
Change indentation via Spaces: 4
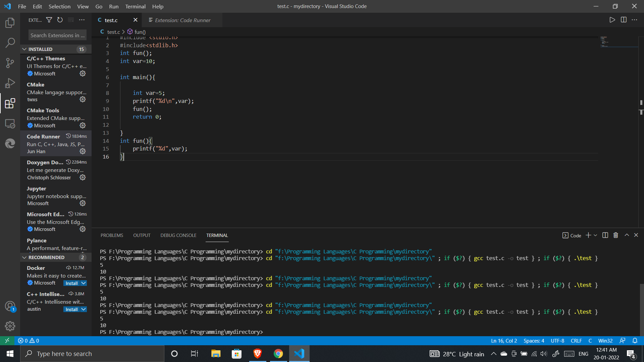click(x=534, y=341)
